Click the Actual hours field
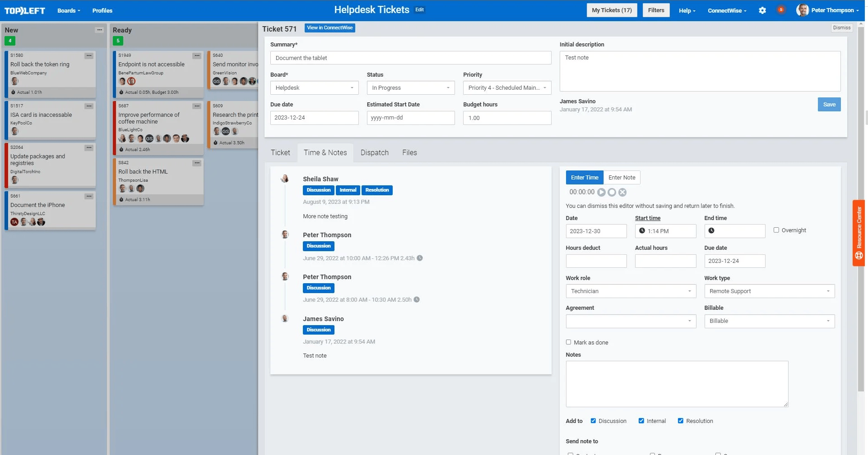868x455 pixels. (x=665, y=261)
